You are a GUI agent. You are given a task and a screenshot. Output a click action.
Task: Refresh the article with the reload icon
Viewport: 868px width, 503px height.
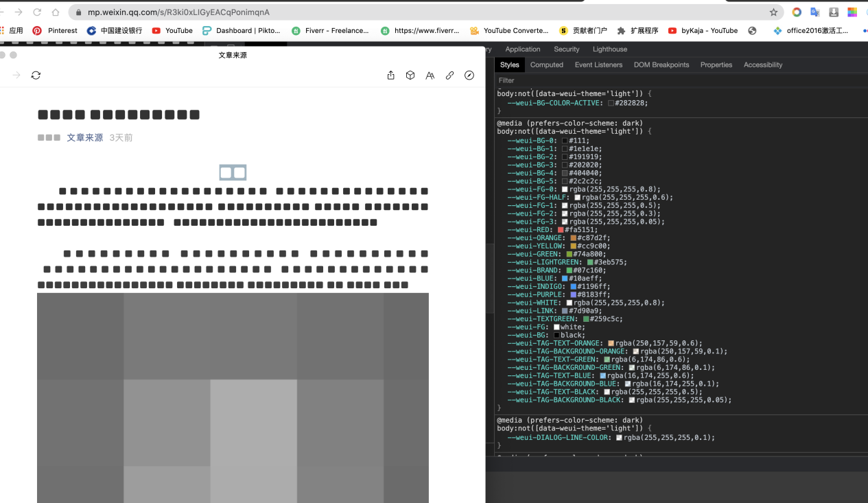coord(36,75)
